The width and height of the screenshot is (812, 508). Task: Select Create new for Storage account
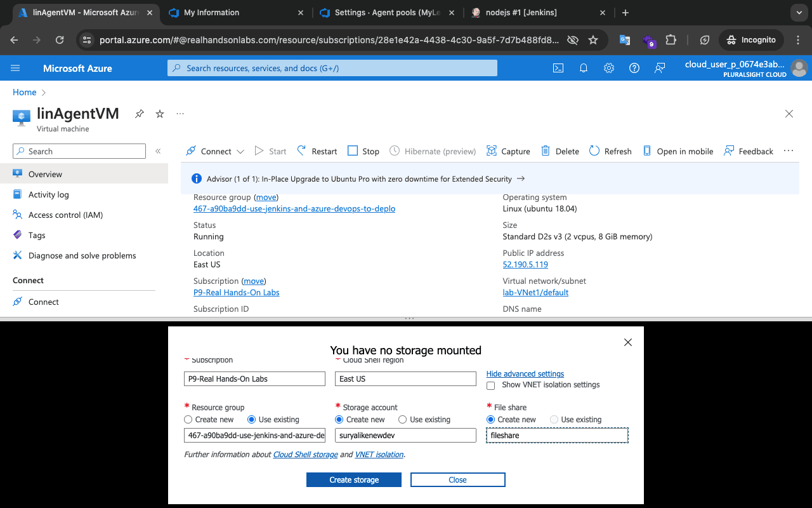[x=339, y=420]
